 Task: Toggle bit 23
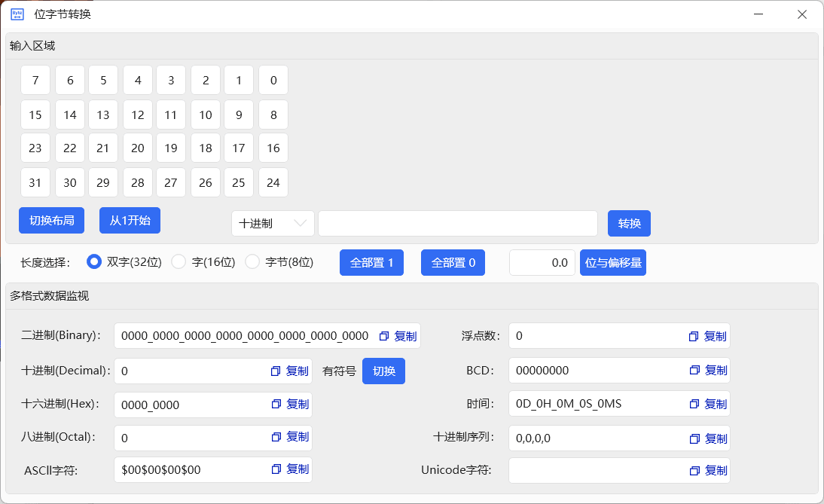[35, 148]
